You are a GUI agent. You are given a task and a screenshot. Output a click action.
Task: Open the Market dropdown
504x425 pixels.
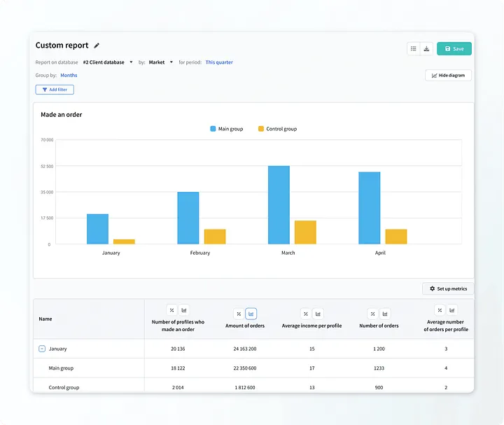[x=161, y=62]
